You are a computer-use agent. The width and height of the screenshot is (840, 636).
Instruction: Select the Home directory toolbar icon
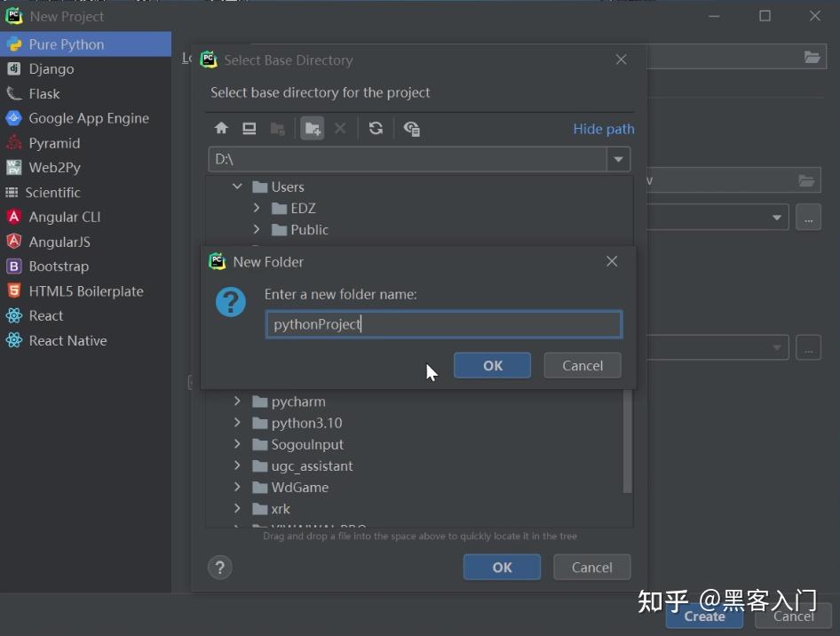221,128
